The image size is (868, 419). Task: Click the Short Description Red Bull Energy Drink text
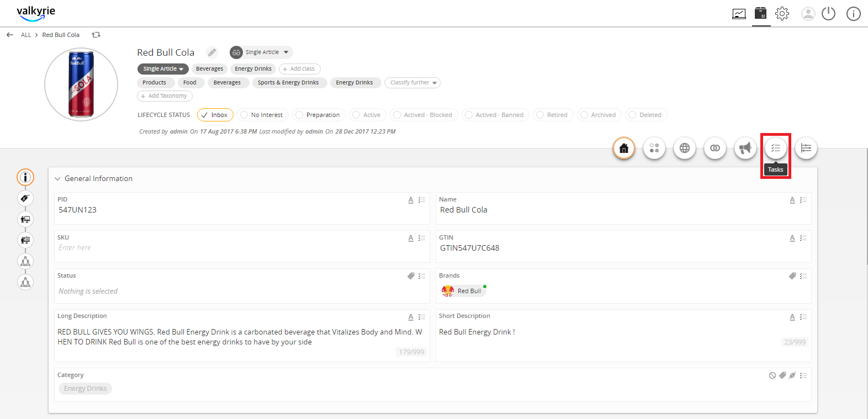click(x=477, y=332)
